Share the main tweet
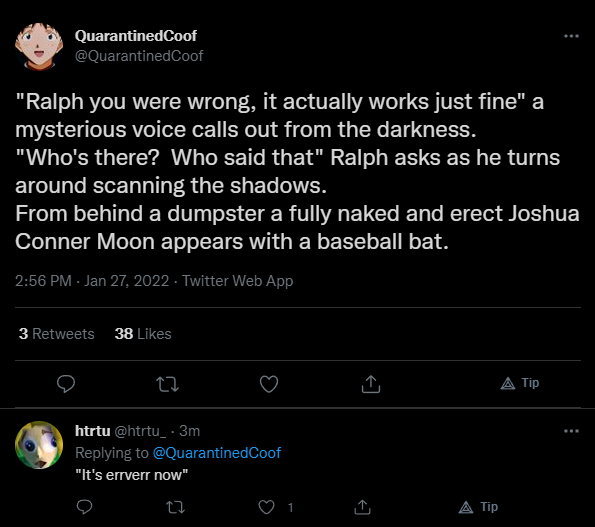 [371, 384]
